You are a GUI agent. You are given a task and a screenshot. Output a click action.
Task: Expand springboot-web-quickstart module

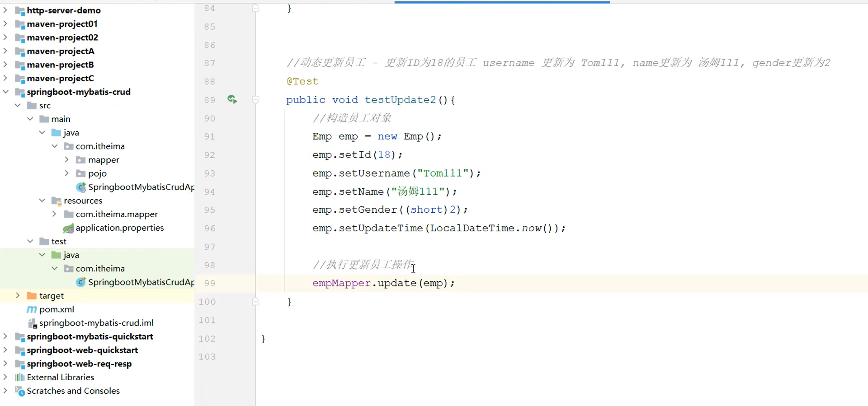tap(5, 350)
